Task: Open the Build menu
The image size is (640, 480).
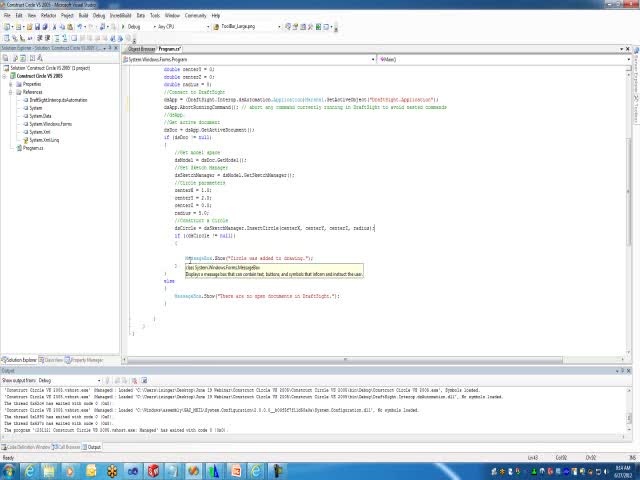Action: click(83, 16)
